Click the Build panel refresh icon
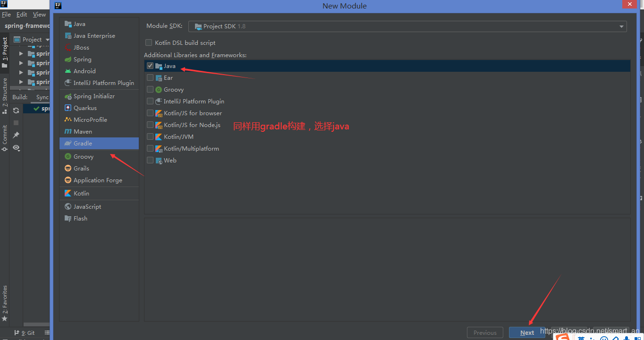Viewport: 644px width, 340px height. click(16, 110)
